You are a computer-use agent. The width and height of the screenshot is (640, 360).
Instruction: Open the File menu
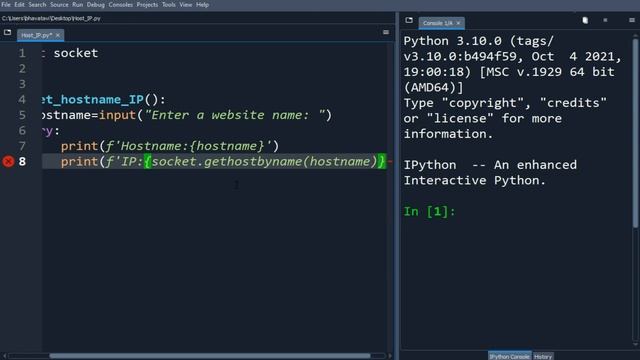6,5
